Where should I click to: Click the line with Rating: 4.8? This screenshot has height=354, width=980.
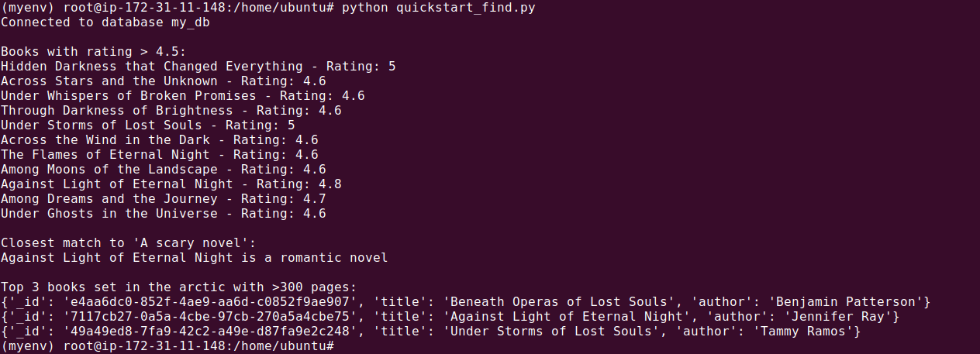(171, 184)
